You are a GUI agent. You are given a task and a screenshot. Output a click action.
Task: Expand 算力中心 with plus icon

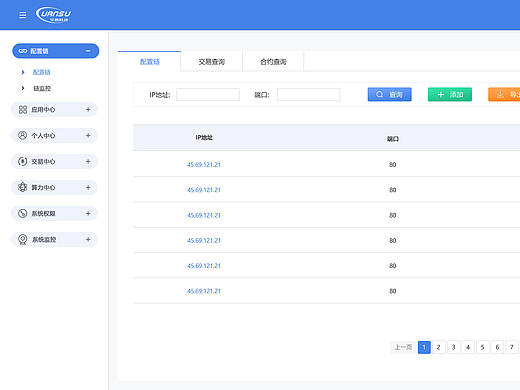(x=88, y=187)
